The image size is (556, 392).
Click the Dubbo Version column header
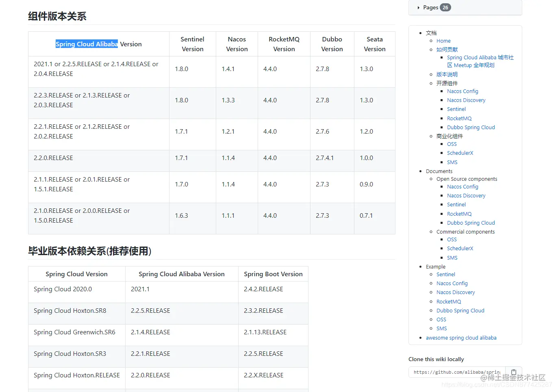tap(332, 44)
